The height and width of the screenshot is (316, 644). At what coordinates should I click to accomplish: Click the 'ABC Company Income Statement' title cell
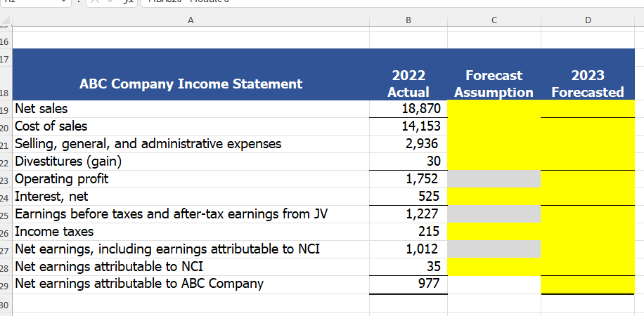pos(191,84)
